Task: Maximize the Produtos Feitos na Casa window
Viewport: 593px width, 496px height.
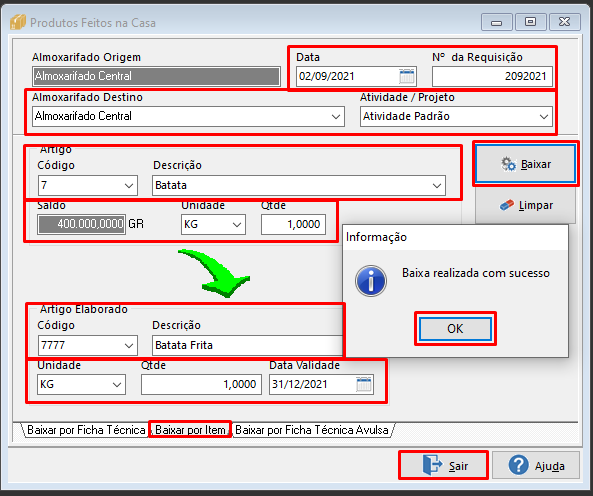Action: coord(531,22)
